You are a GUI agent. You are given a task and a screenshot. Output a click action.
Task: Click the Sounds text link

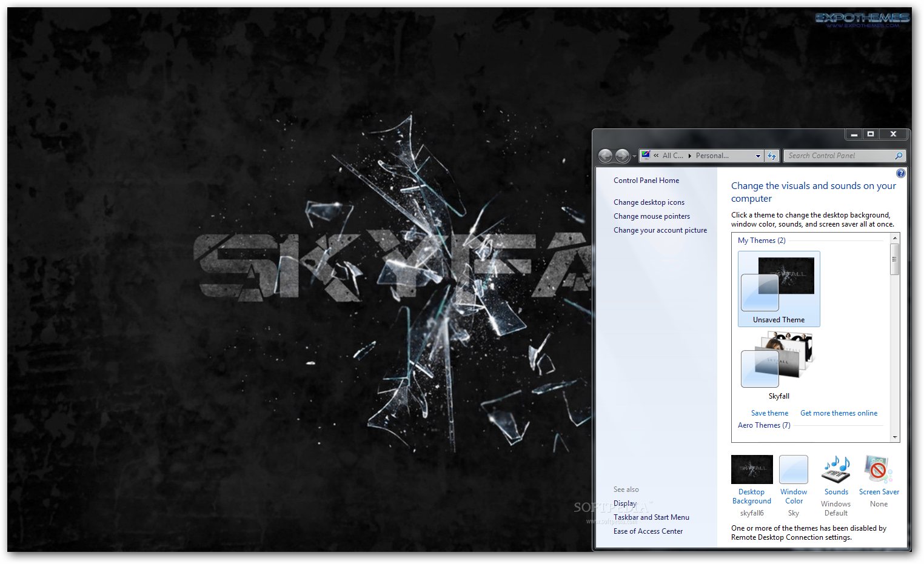point(836,492)
